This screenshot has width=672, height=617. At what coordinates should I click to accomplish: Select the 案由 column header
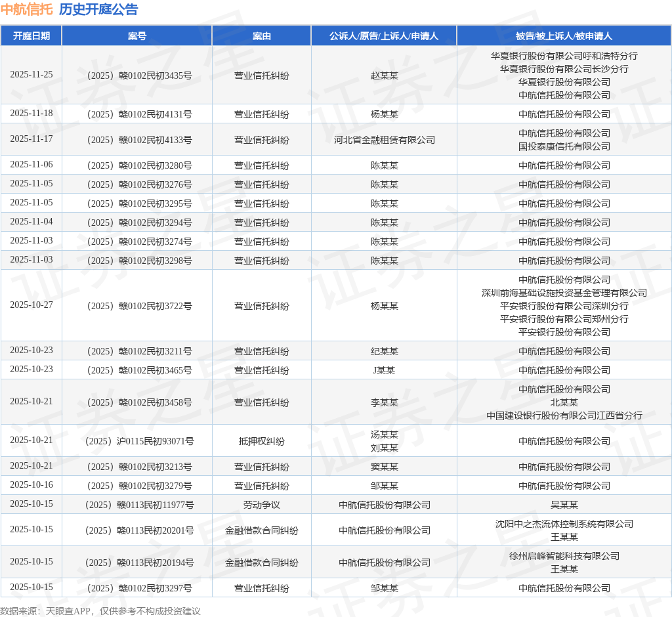click(261, 36)
